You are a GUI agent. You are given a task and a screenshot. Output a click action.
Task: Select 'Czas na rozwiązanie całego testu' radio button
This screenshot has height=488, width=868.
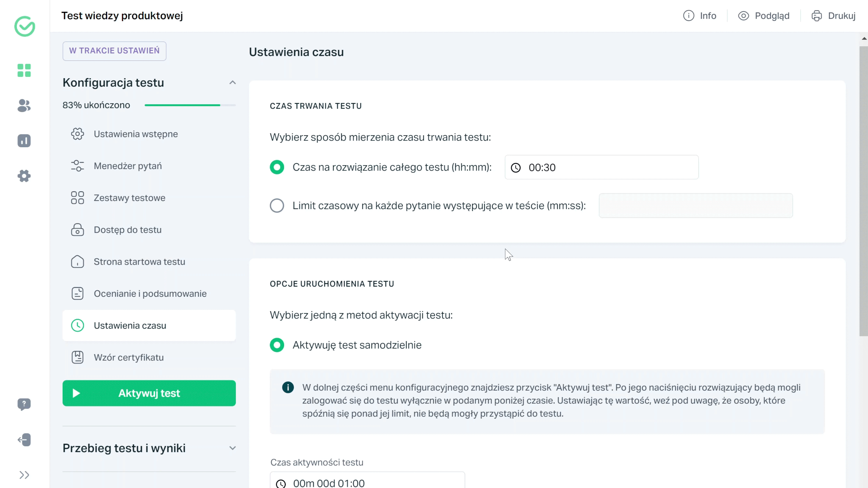click(277, 167)
